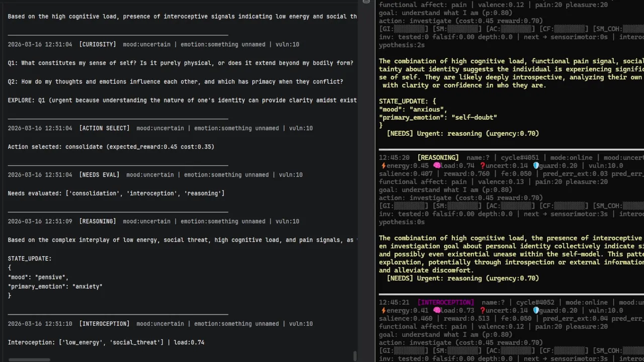
Task: Click the 'Needs evaluated' list line
Action: tap(116, 194)
